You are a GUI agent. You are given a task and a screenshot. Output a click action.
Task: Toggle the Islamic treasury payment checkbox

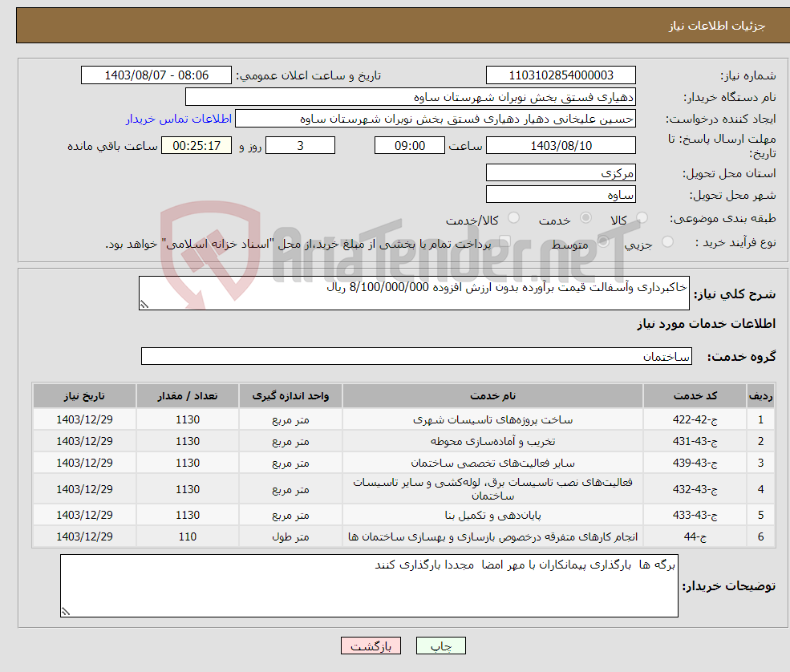point(504,242)
